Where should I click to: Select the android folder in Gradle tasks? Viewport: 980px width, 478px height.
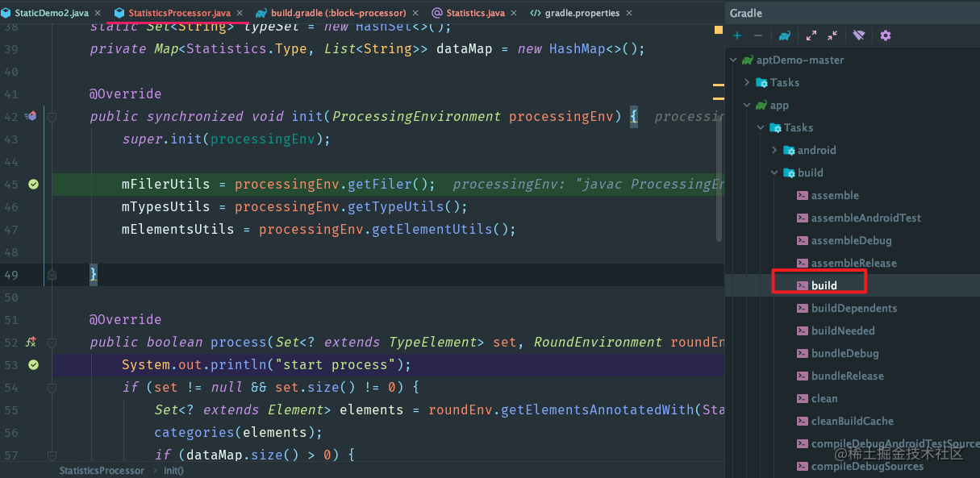pos(816,150)
